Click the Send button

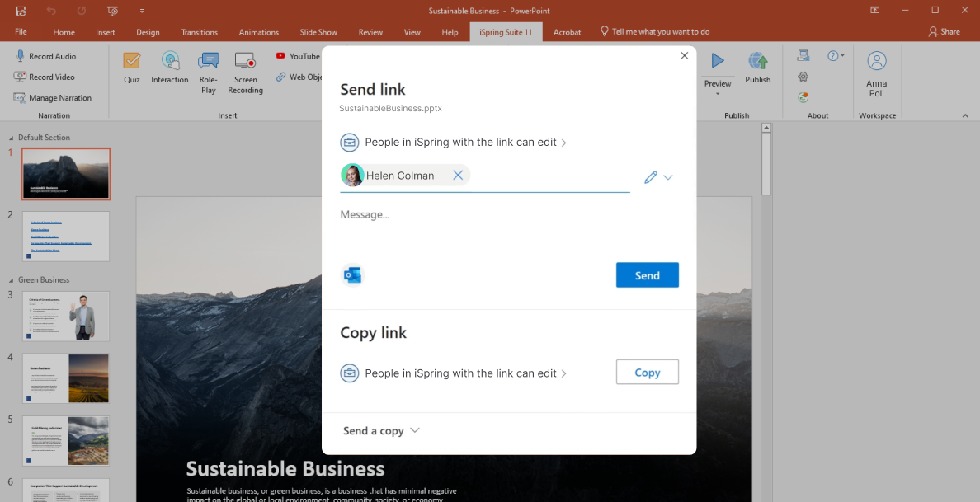tap(648, 274)
